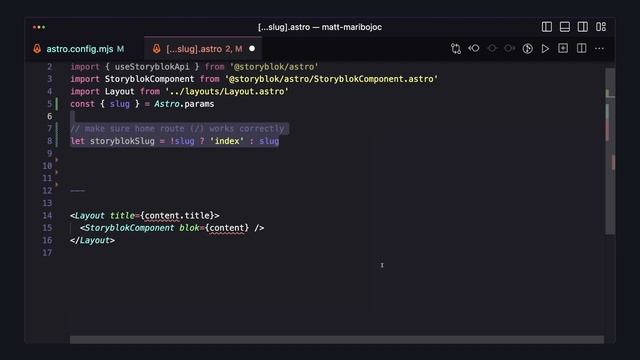Click the 'M' modified badge on astro.config.mjs
The width and height of the screenshot is (640, 360).
click(x=120, y=49)
